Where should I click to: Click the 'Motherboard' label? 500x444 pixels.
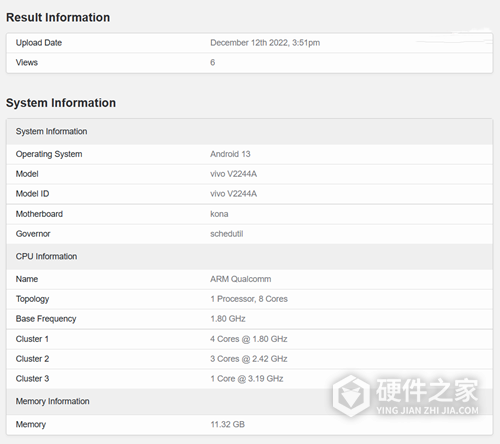tap(39, 214)
